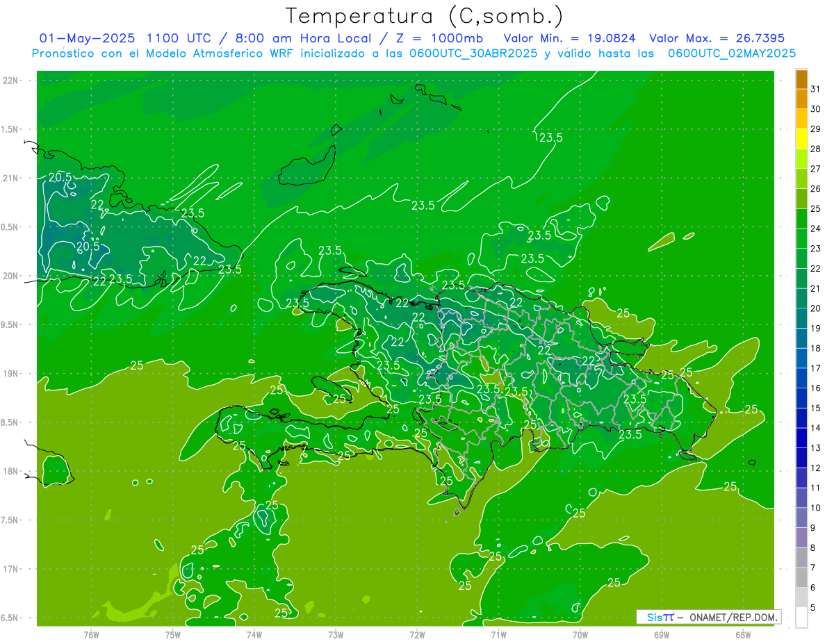834x644 pixels.
Task: Click the 'Z = 1000mb' level text
Action: point(438,38)
